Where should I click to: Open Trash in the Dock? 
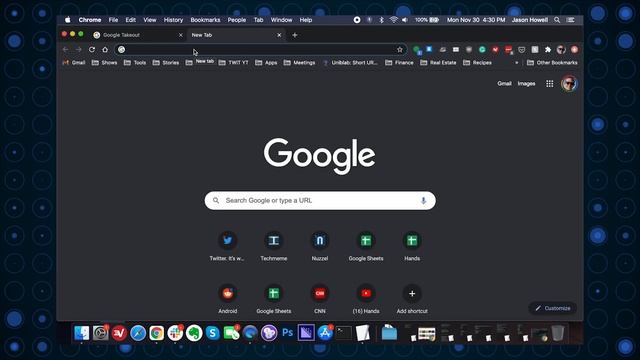pyautogui.click(x=558, y=333)
